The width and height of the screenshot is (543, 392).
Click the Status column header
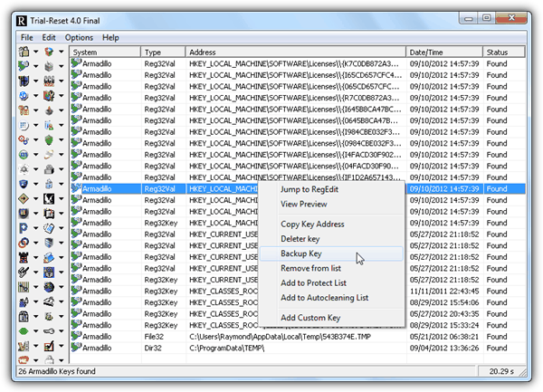click(503, 53)
